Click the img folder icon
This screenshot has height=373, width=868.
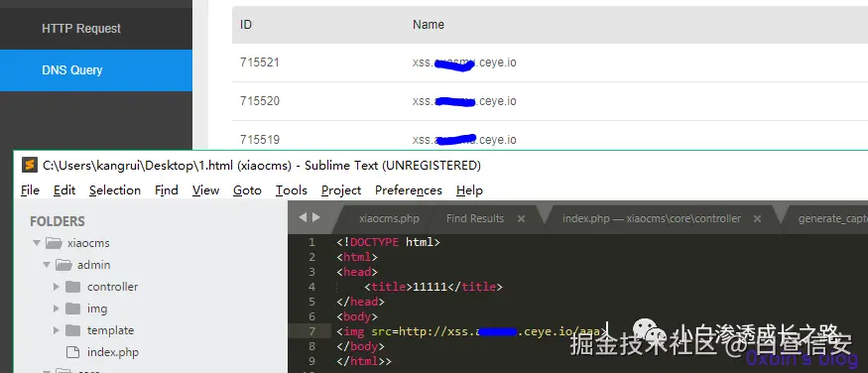click(72, 309)
